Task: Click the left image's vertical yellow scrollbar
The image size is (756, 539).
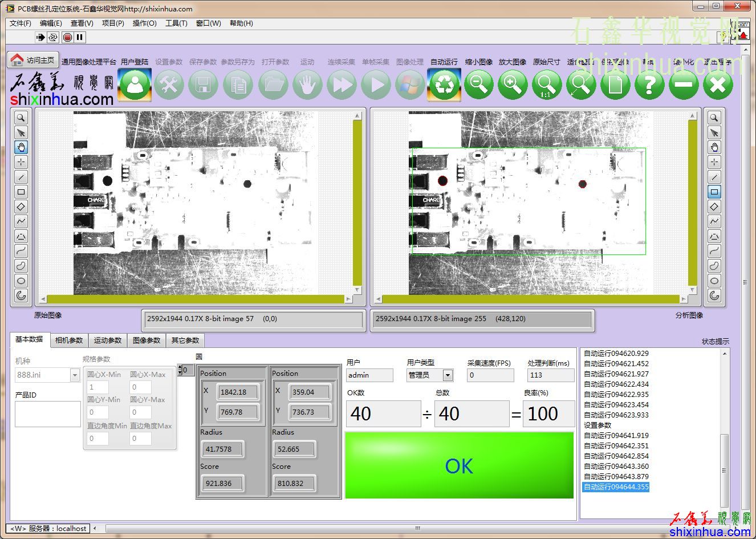Action: pyautogui.click(x=357, y=202)
